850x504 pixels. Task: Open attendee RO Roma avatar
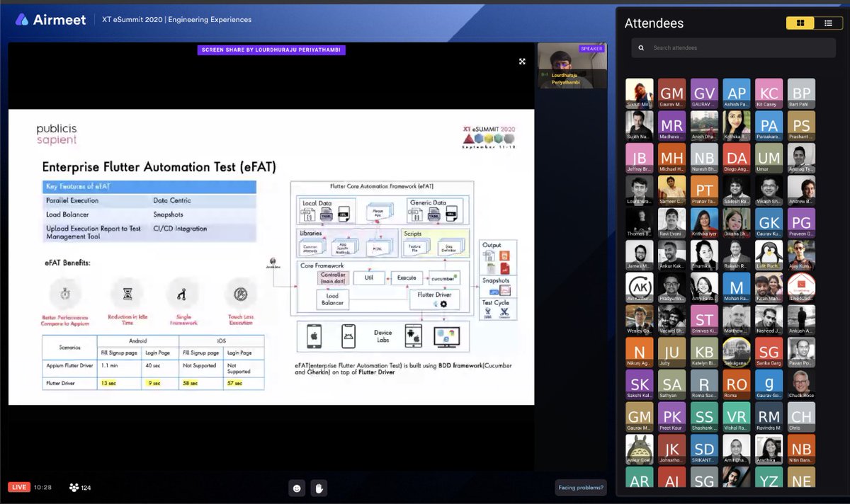737,385
